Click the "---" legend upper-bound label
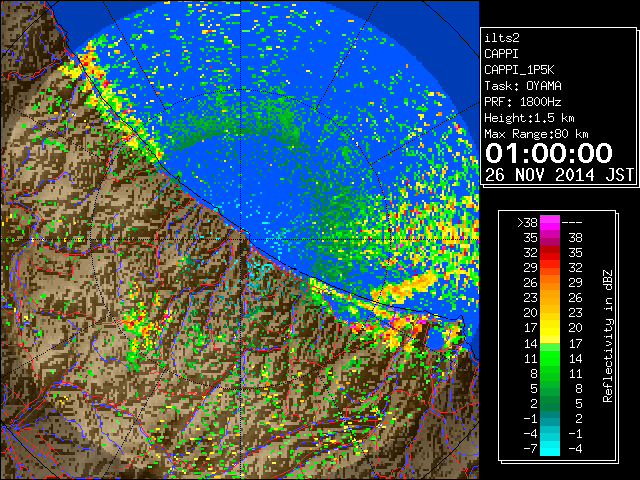 [x=572, y=223]
